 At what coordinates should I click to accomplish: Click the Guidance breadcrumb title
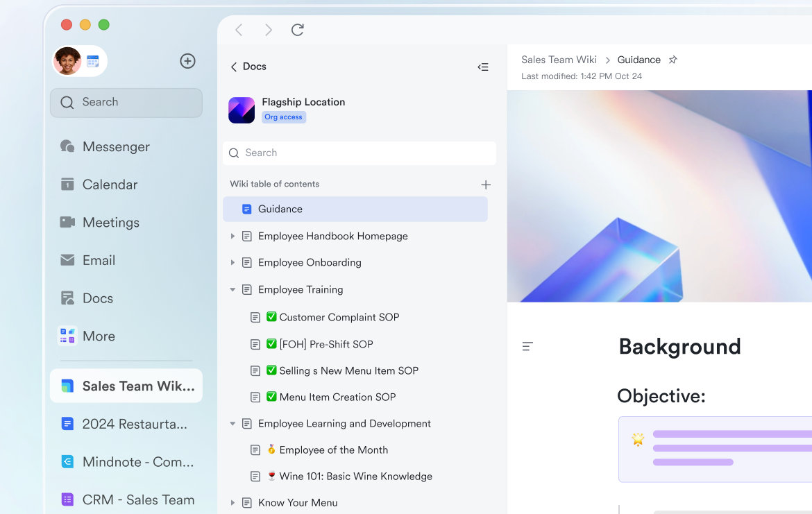coord(638,60)
